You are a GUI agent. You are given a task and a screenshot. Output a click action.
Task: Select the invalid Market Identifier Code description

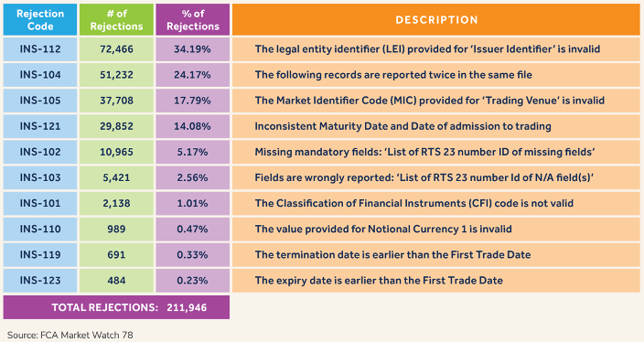(x=436, y=101)
